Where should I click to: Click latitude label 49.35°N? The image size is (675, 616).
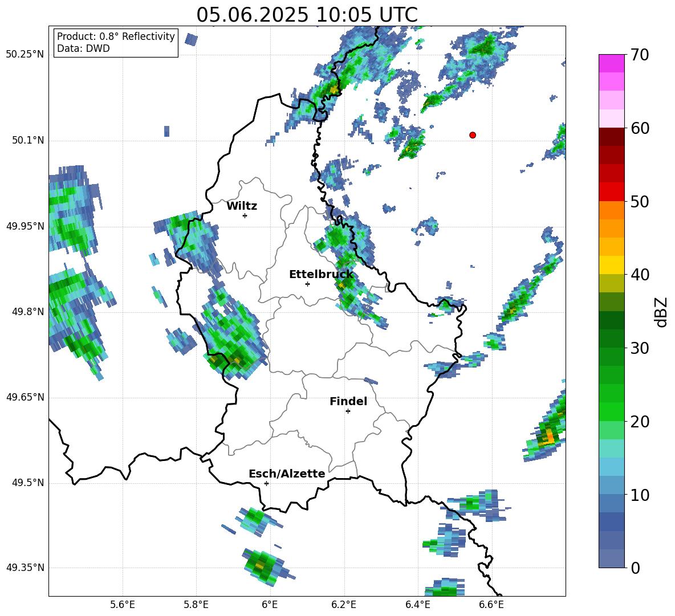[25, 568]
